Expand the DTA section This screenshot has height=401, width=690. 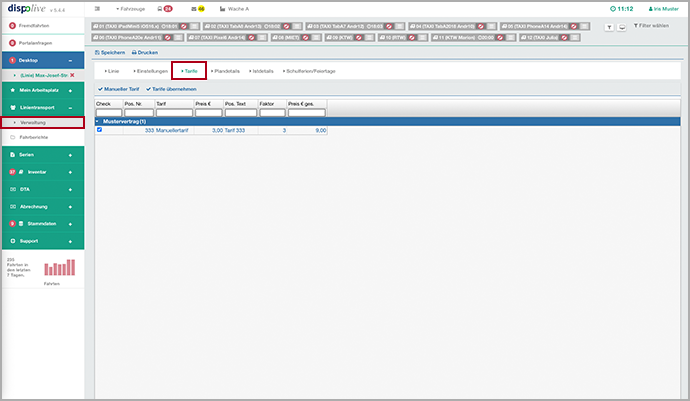[x=70, y=189]
